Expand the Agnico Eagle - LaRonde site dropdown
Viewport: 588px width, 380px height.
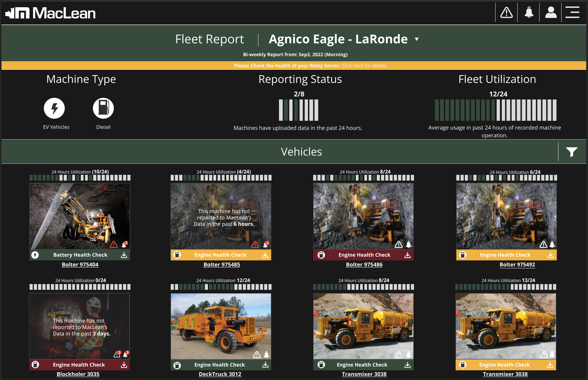click(x=417, y=39)
